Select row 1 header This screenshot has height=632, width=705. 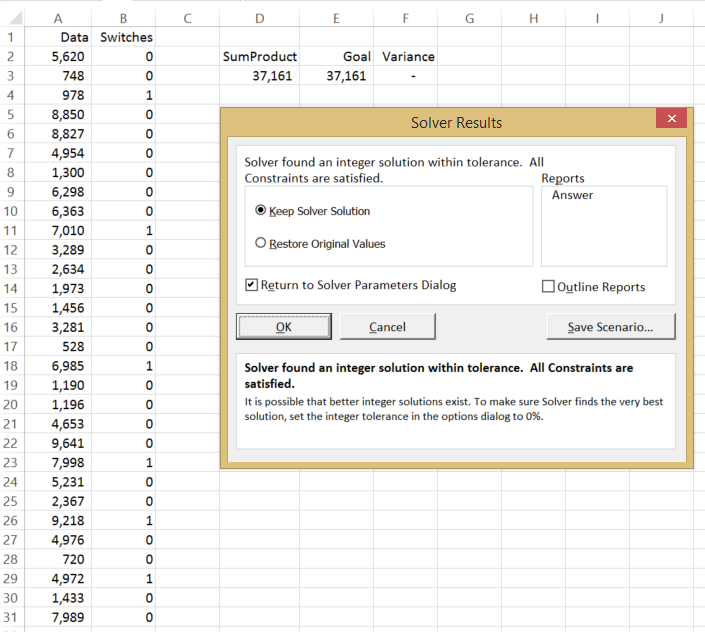(10, 37)
